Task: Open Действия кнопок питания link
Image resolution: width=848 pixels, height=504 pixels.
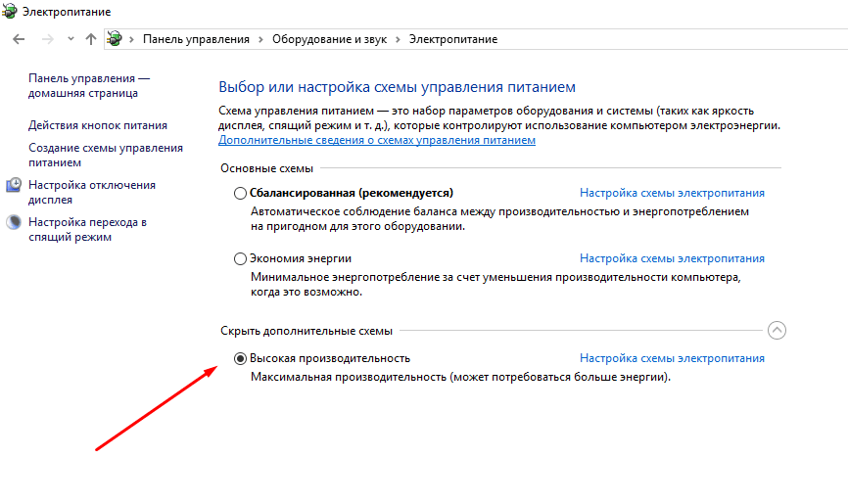Action: point(98,125)
